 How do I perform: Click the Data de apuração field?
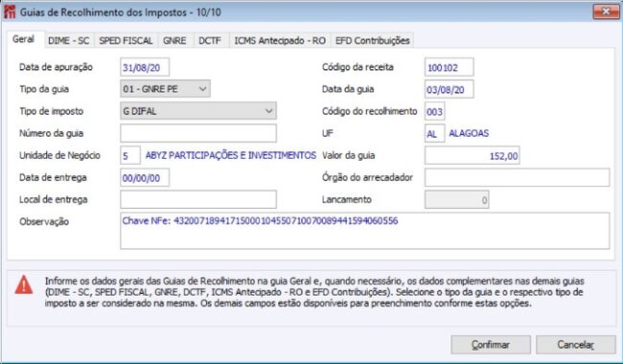(x=145, y=67)
